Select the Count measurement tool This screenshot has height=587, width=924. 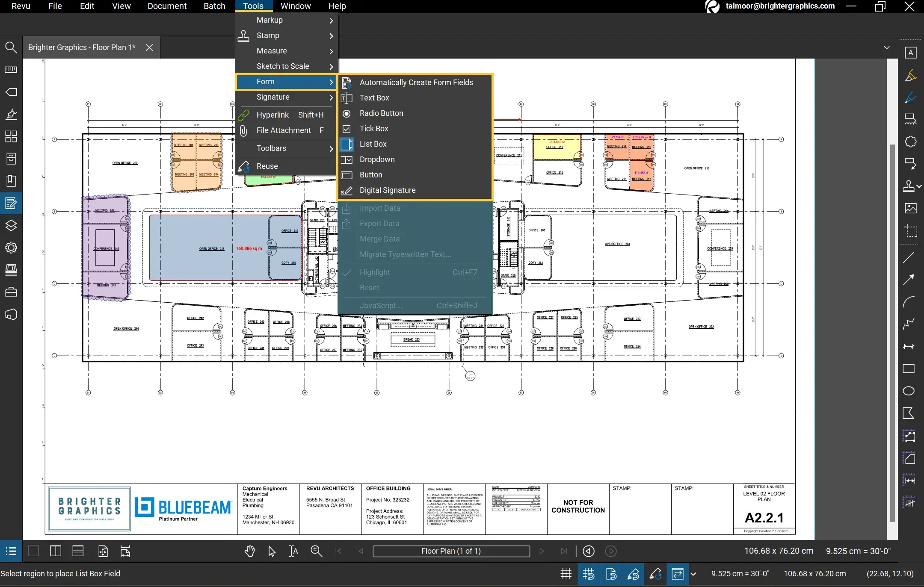(x=909, y=502)
